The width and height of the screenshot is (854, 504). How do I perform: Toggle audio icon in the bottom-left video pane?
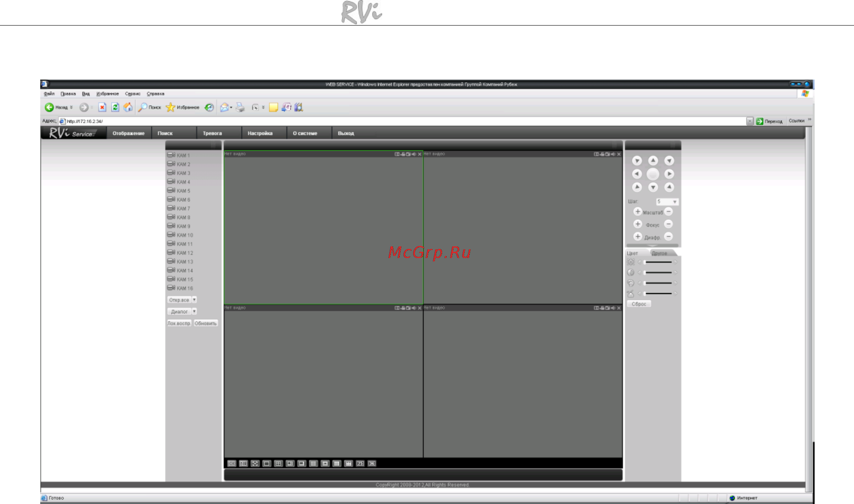[x=414, y=308]
